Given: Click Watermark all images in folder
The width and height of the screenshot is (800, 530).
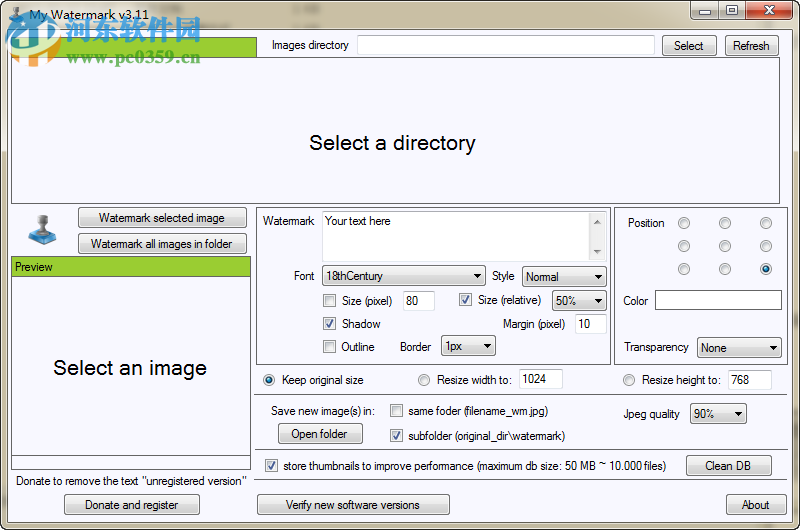Looking at the screenshot, I should 161,244.
